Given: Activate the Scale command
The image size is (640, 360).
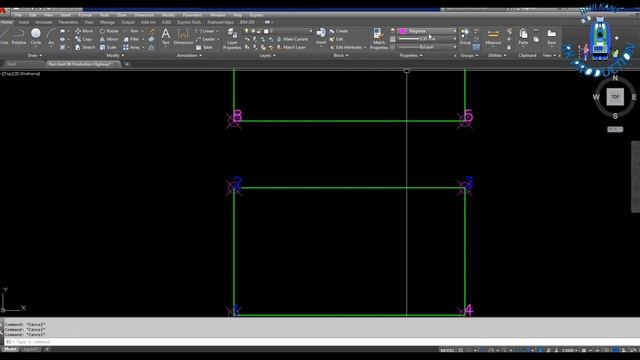Looking at the screenshot, I should click(x=108, y=47).
